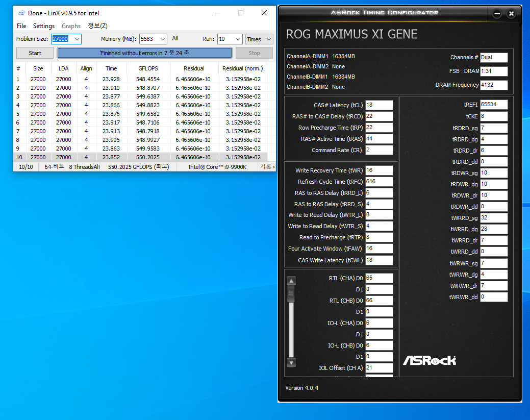This screenshot has height=420, width=530.
Task: Click the RAS# to CAS# Delay (tRCD) field
Action: [379, 116]
